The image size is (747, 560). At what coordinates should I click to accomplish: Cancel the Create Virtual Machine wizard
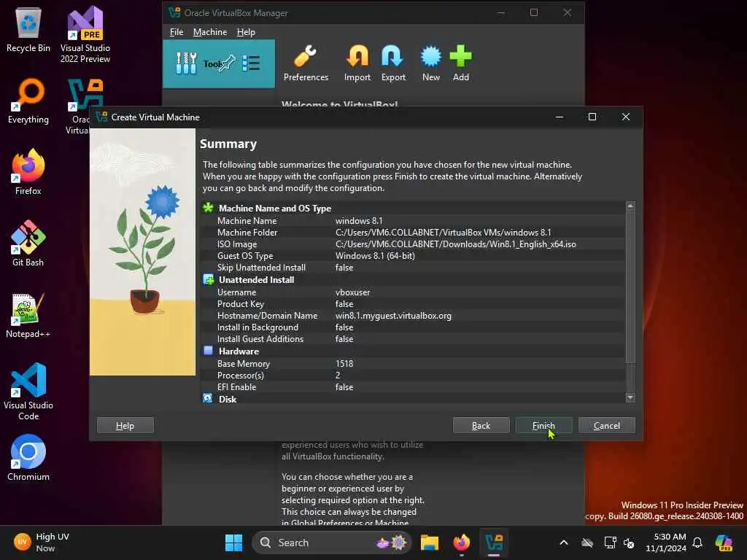tap(606, 425)
